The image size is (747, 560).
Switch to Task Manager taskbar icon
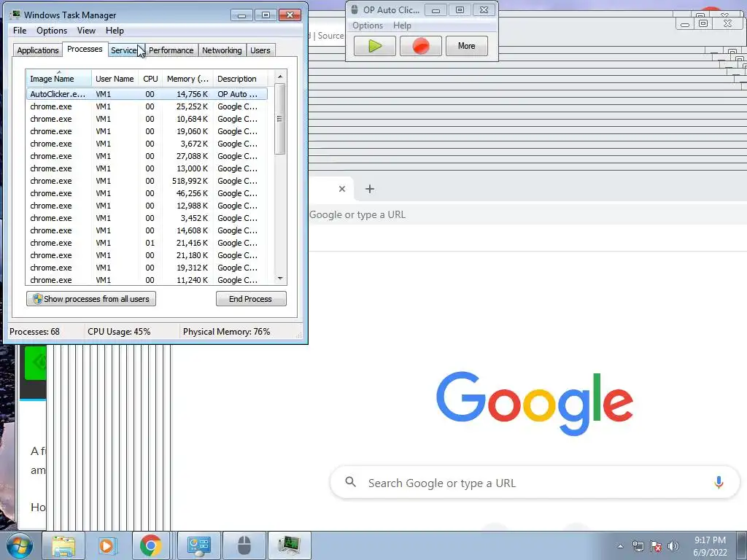tap(289, 545)
